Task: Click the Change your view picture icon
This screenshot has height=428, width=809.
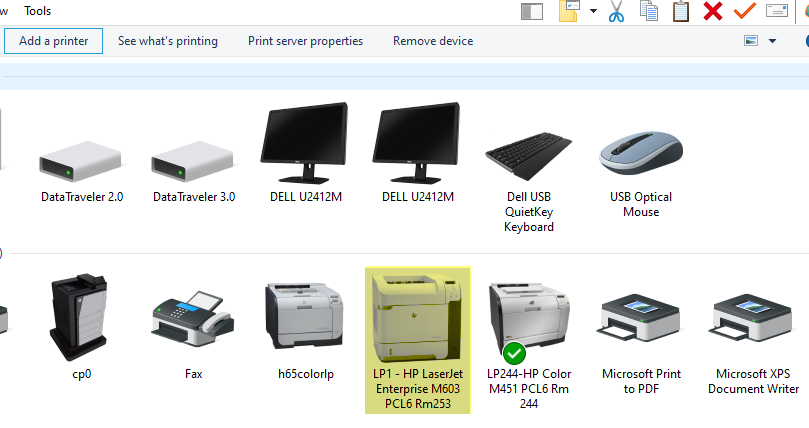Action: coord(751,41)
